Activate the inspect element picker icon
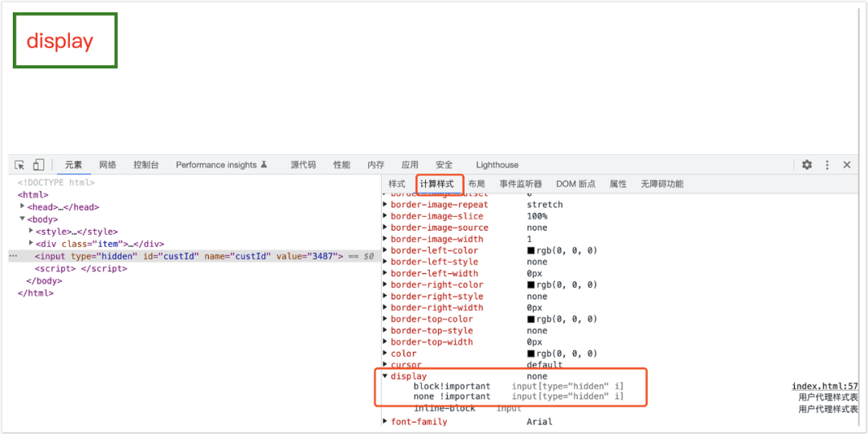 click(19, 165)
